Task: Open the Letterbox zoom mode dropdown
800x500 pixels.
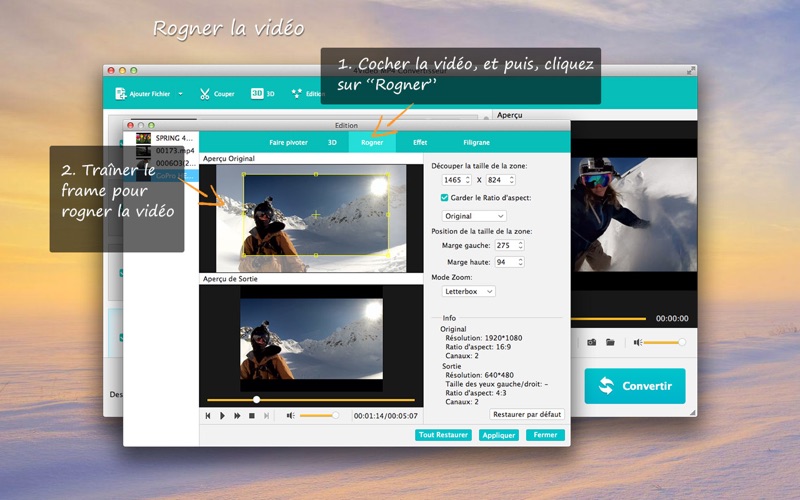Action: tap(468, 291)
